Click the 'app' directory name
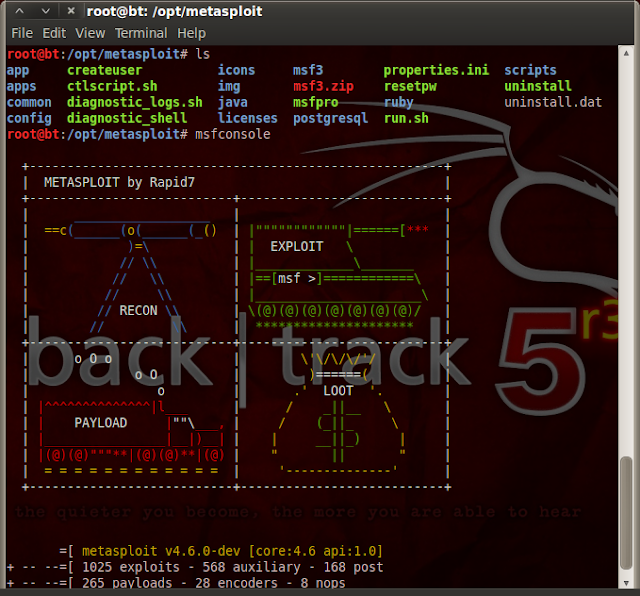The image size is (640, 596). 18,71
